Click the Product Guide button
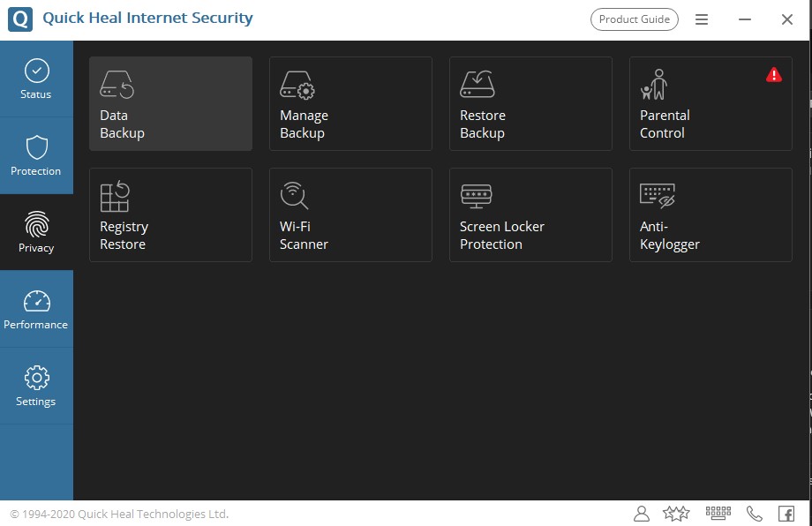812x526 pixels. (635, 19)
